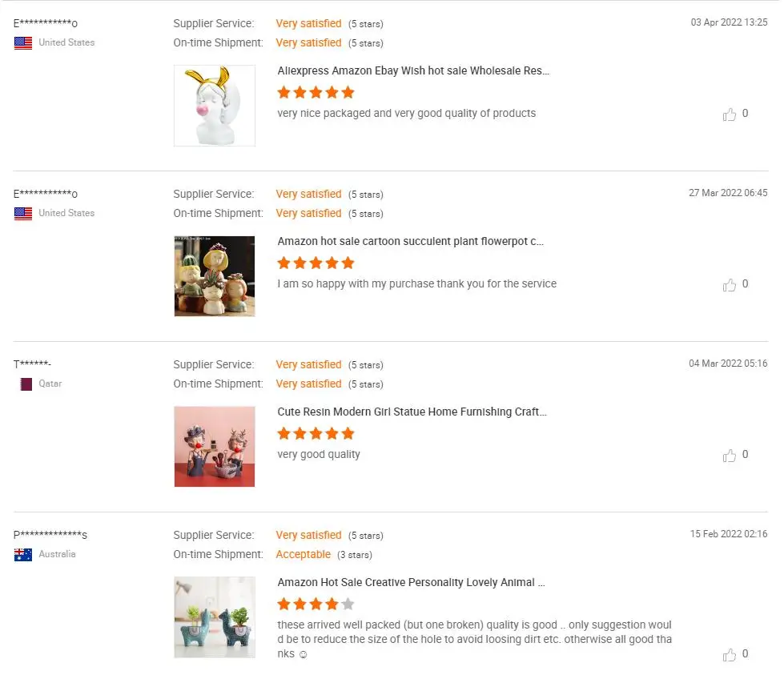Open alpaca planter product thumbnail

(215, 617)
